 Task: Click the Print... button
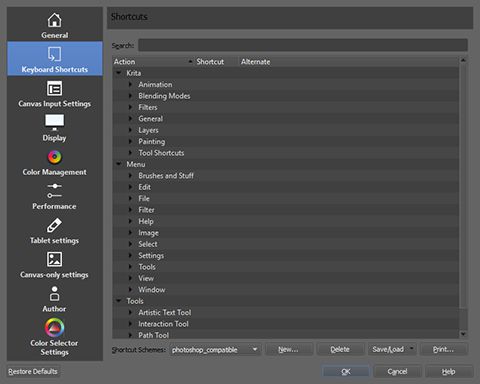click(x=444, y=349)
